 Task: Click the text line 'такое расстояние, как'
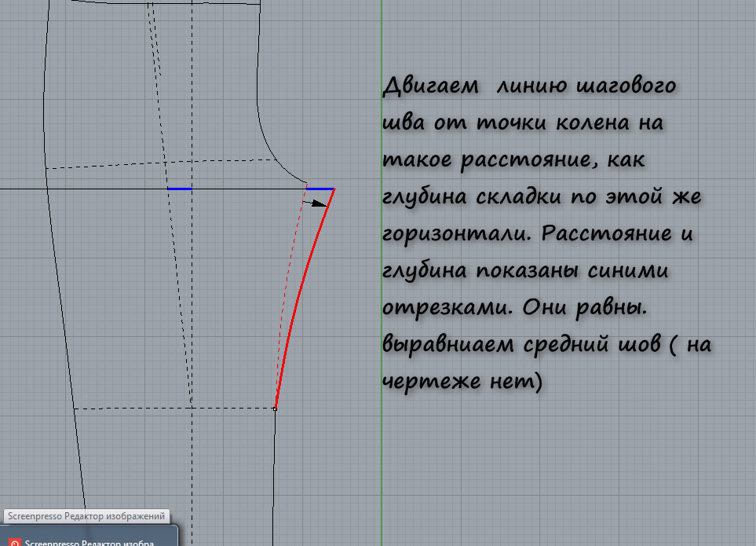tap(514, 160)
